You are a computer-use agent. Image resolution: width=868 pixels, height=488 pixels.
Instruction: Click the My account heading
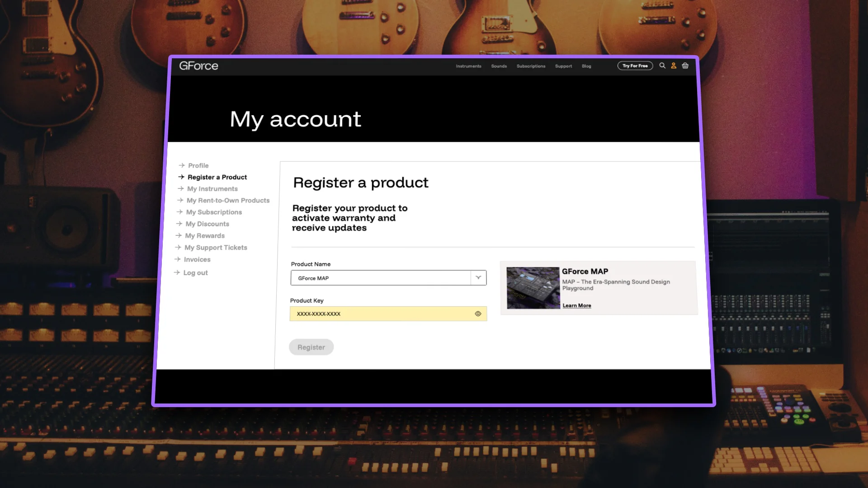pos(295,119)
